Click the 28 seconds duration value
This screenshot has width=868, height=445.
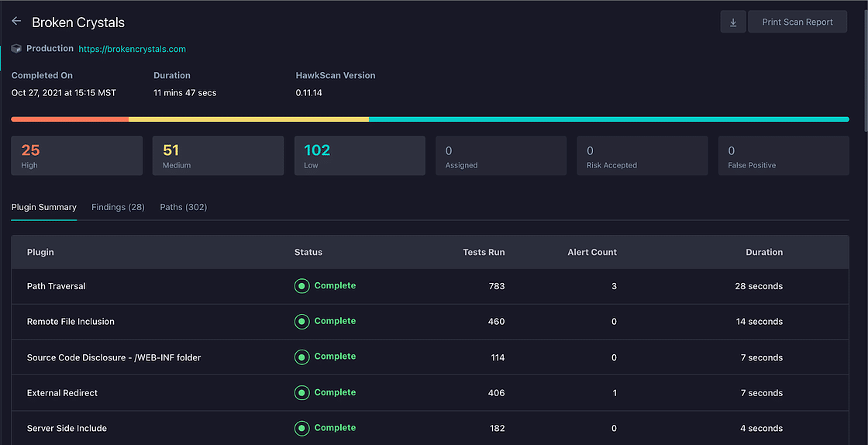click(x=759, y=286)
